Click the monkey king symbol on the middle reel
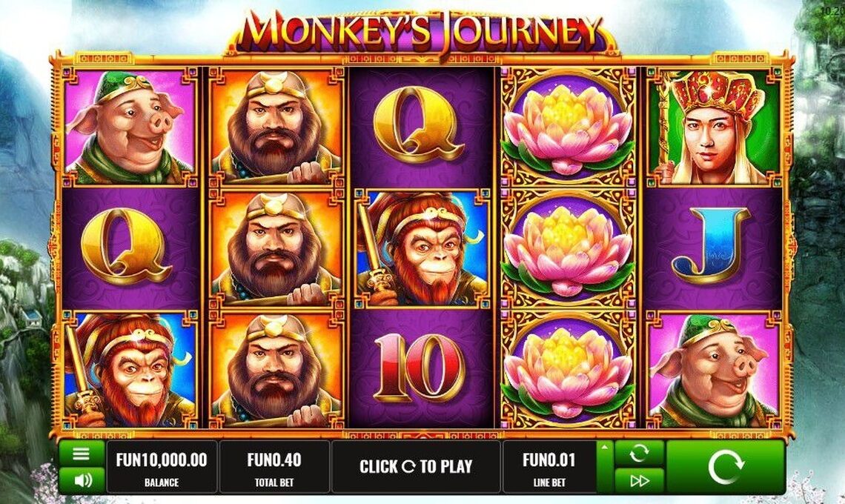845x504 pixels. tap(422, 249)
